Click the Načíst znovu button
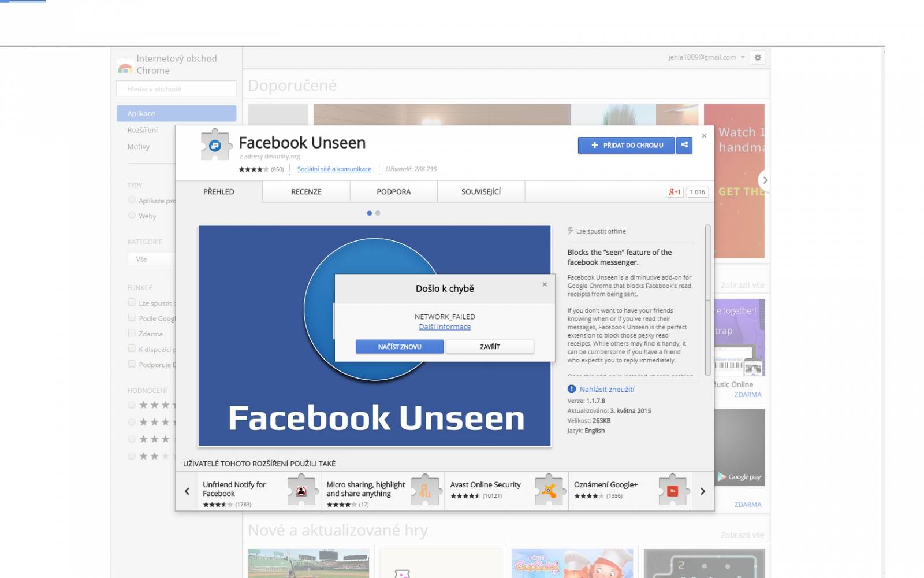924x578 pixels. click(400, 347)
